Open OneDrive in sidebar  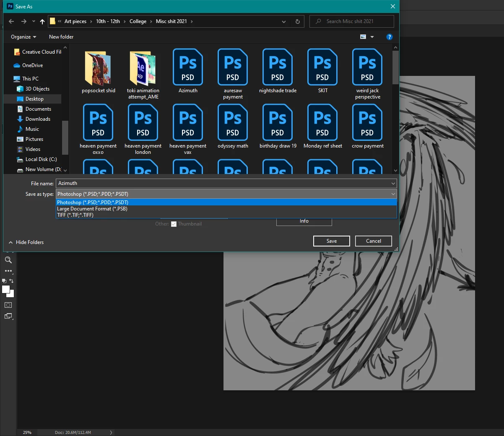[x=29, y=65]
